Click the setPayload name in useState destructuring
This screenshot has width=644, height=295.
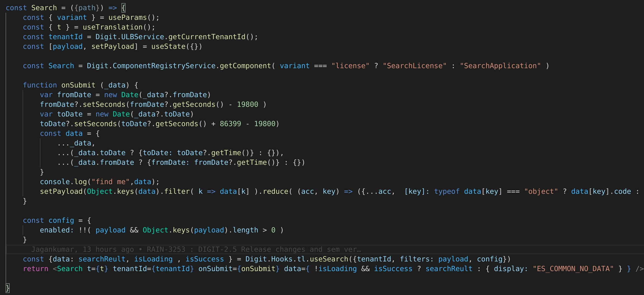113,46
